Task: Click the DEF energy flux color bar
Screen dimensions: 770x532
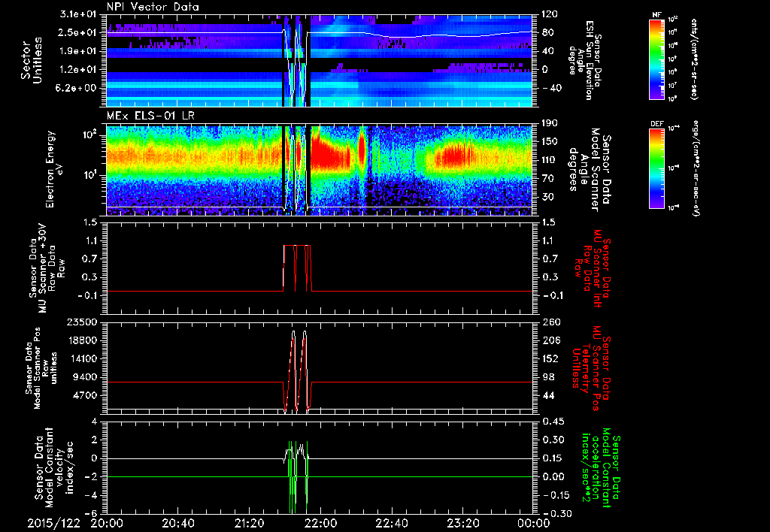Action: (x=657, y=168)
